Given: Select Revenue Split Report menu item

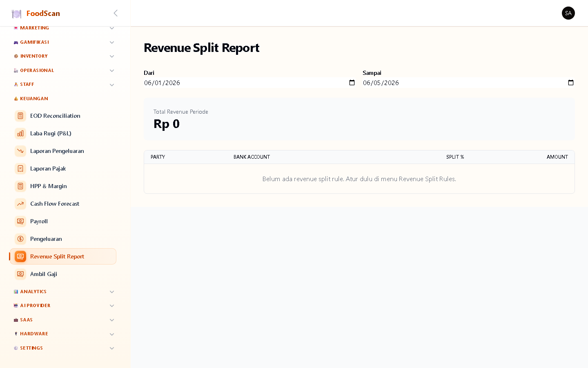Looking at the screenshot, I should [63, 256].
